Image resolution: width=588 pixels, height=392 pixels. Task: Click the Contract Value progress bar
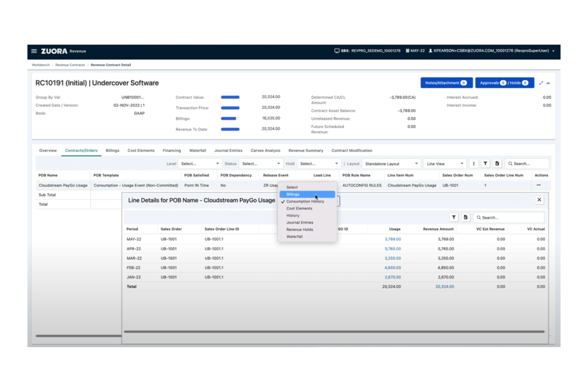point(230,97)
